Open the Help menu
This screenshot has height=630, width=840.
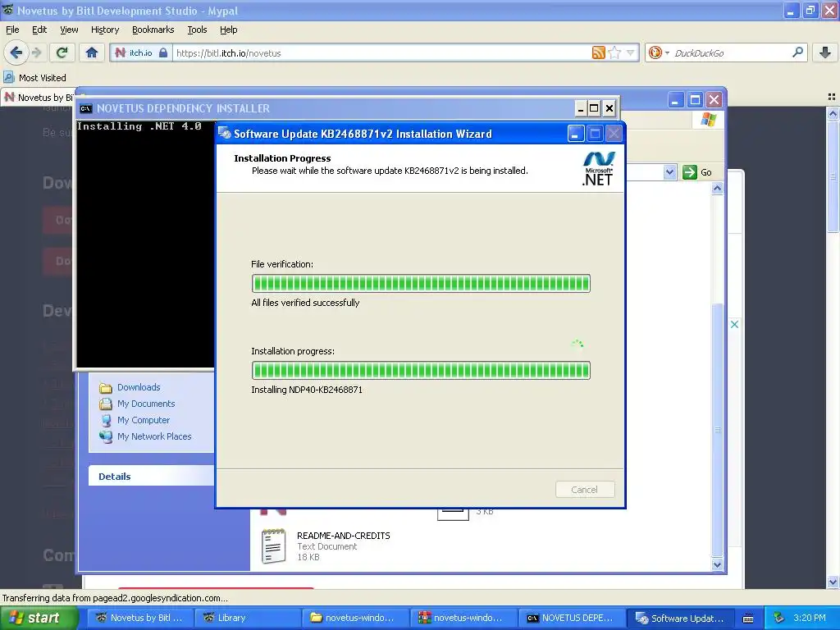(x=228, y=30)
